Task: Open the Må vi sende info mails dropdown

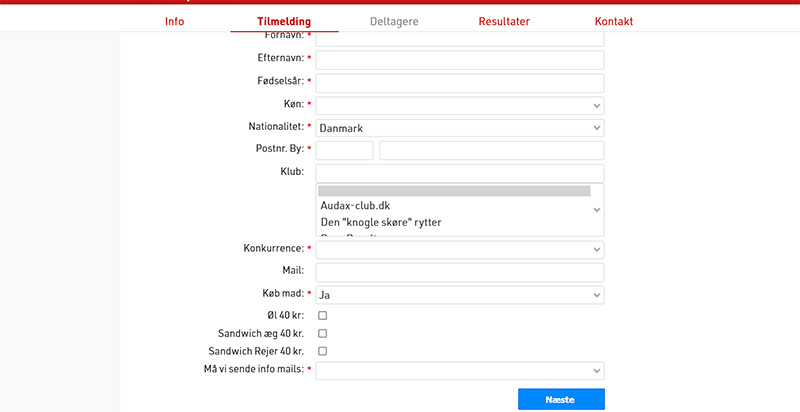Action: pyautogui.click(x=459, y=370)
